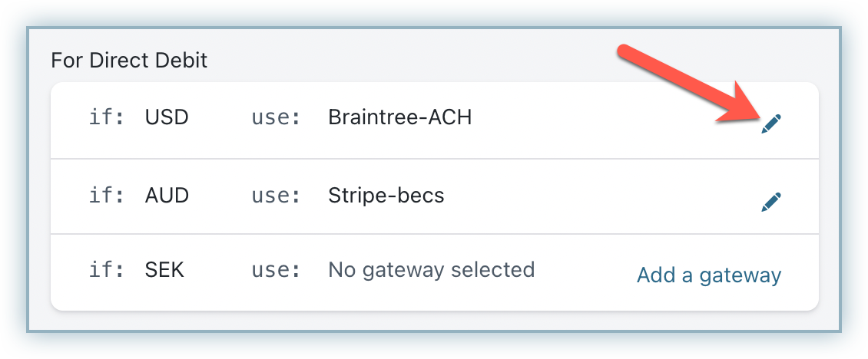Click the "if:" label beside AUD
The width and height of the screenshot is (868, 359).
click(107, 196)
